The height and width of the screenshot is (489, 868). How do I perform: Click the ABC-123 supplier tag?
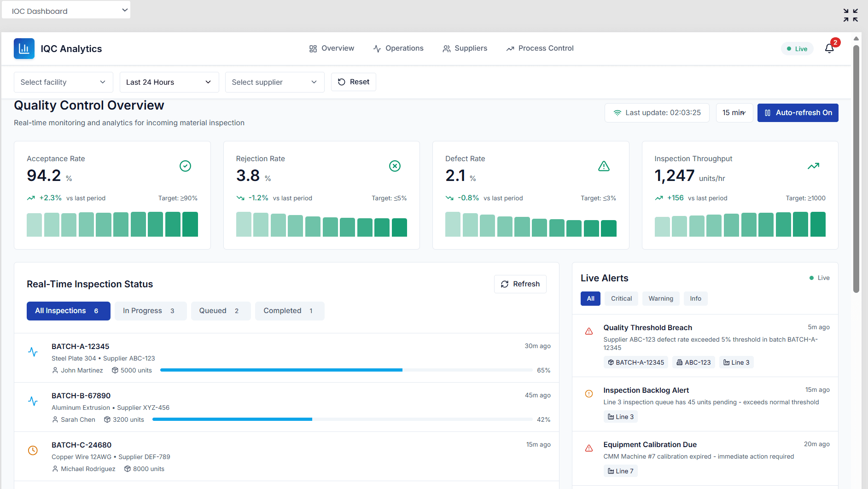(693, 362)
